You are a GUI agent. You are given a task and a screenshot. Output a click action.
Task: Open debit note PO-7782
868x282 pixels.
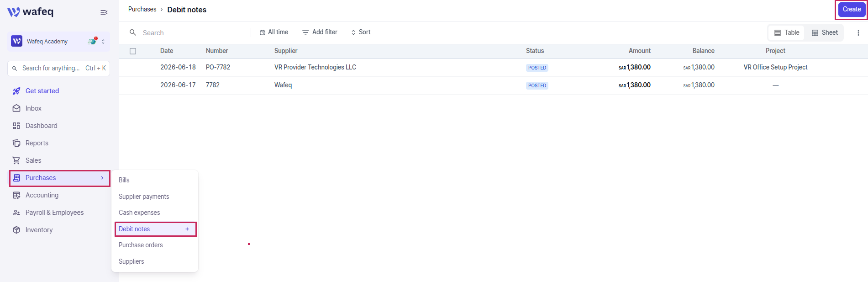point(218,67)
